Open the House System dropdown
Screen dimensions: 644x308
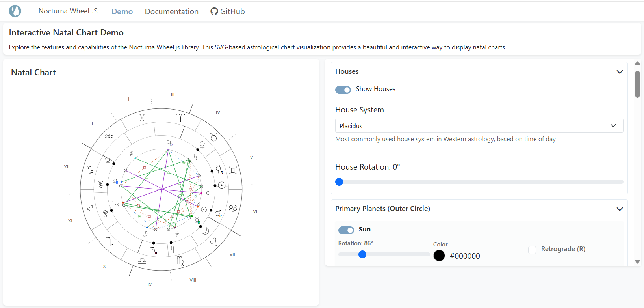click(x=479, y=126)
